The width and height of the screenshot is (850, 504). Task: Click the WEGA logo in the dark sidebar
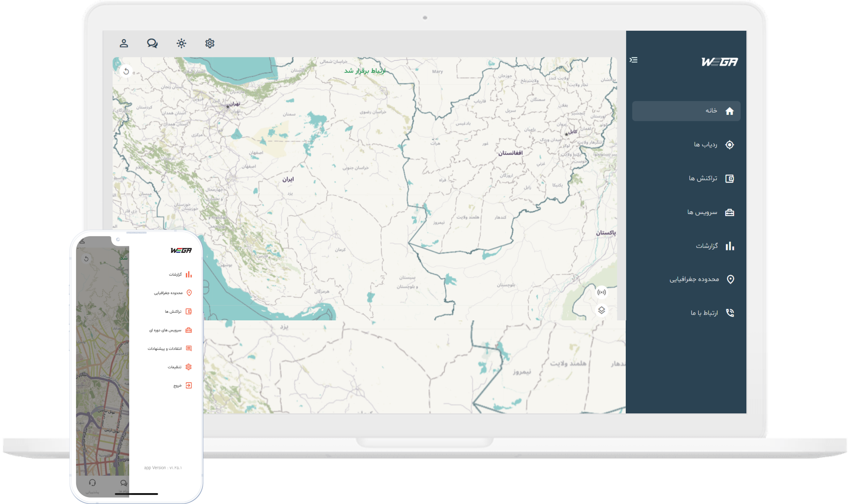pyautogui.click(x=720, y=62)
